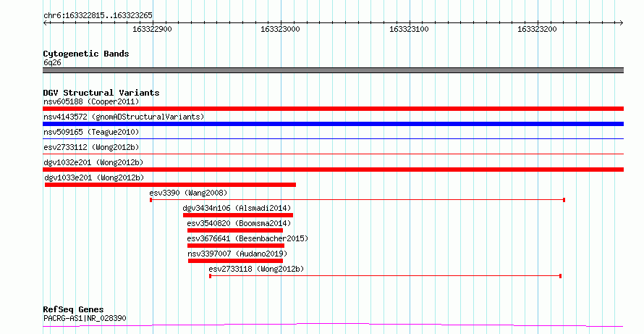Viewport: 644px width, 334px height.
Task: Open the esv3390 (Wang2008) variant label
Action: pyautogui.click(x=188, y=193)
